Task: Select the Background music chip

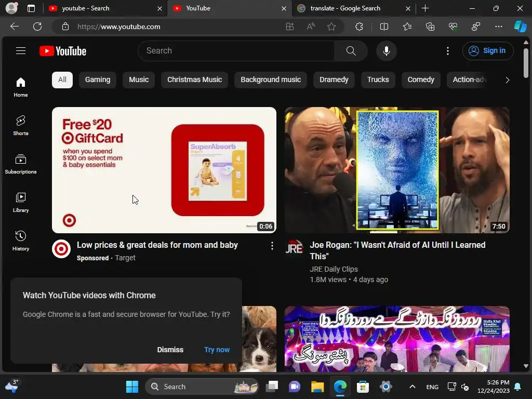Action: (x=270, y=79)
